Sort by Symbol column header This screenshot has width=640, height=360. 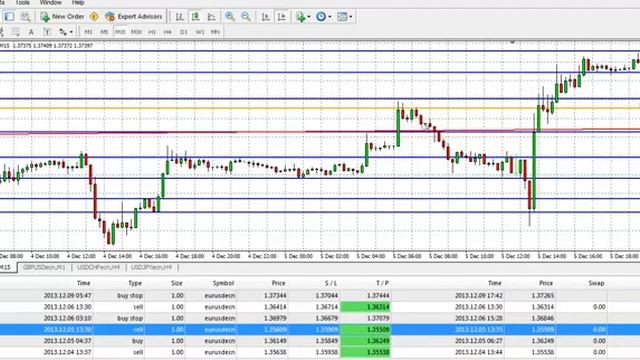pyautogui.click(x=223, y=283)
